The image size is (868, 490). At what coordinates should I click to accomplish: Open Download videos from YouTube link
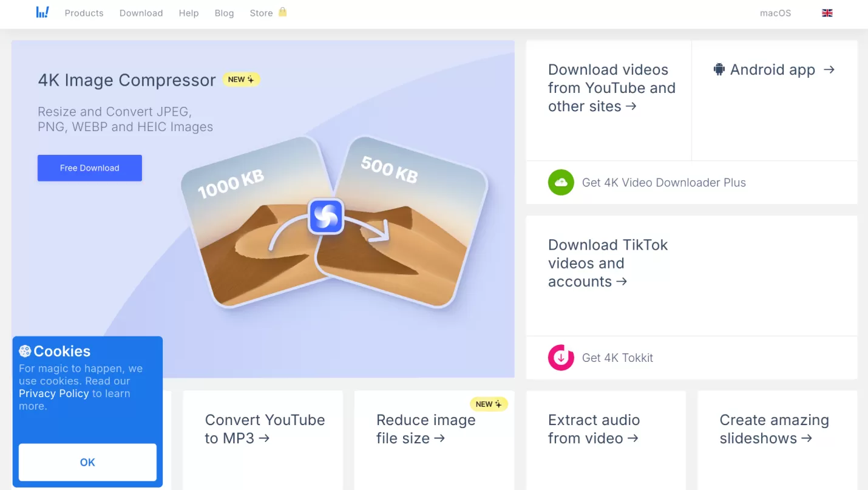coord(611,88)
